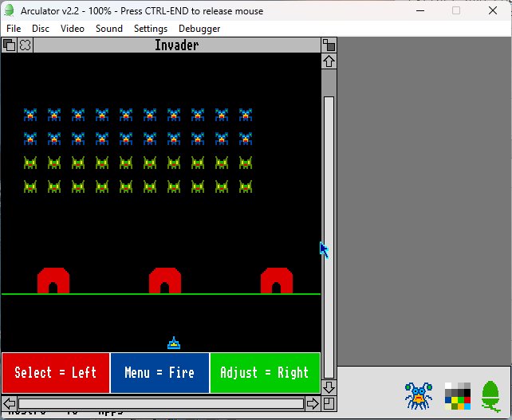Click the green Adjust = Right panel
The width and height of the screenshot is (512, 420).
point(265,373)
